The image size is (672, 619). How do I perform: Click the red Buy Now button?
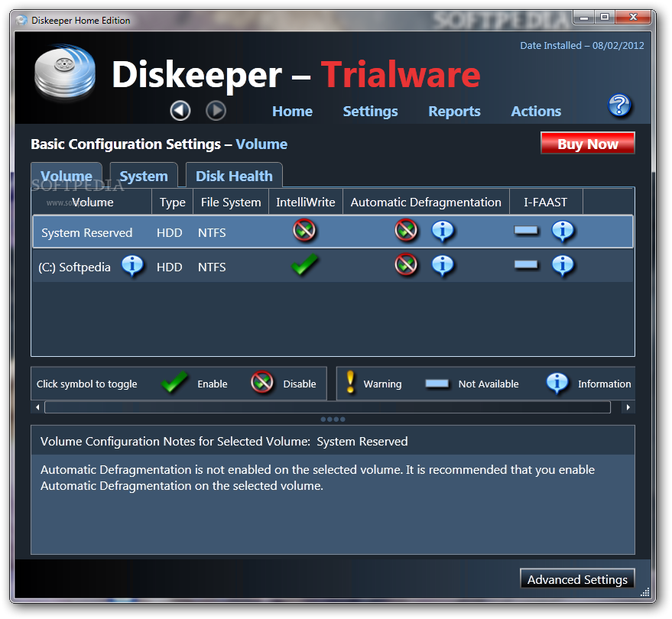click(588, 143)
